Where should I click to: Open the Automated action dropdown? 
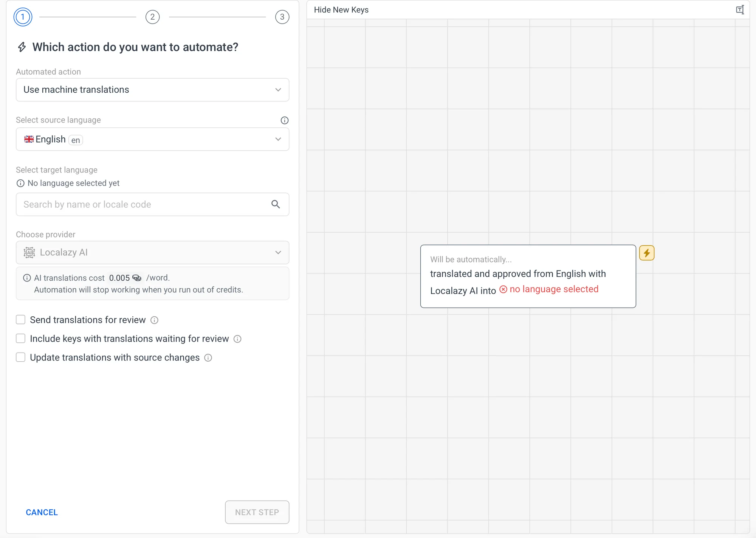point(152,90)
